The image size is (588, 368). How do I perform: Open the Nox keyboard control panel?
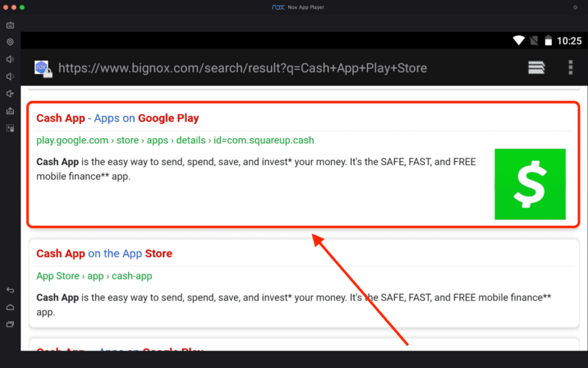[x=10, y=25]
